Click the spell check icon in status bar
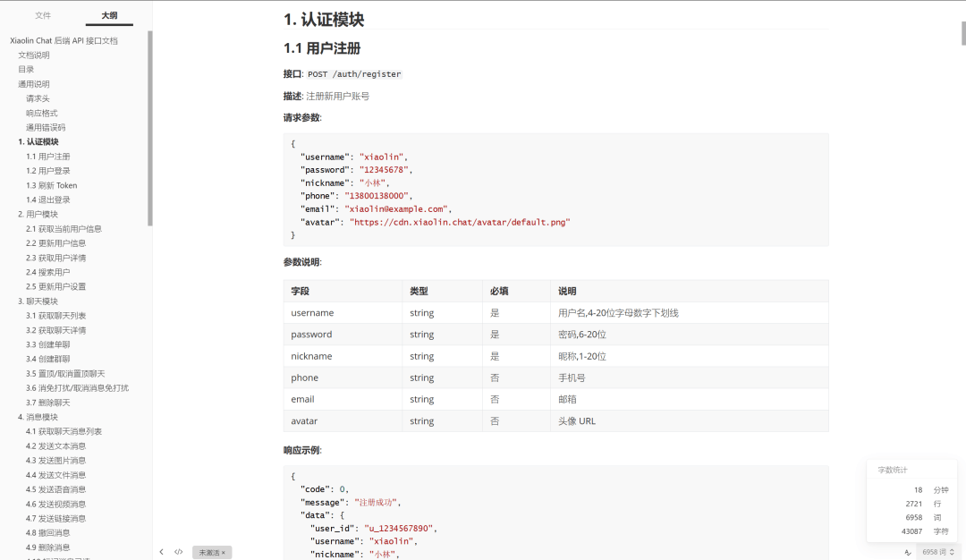This screenshot has height=560, width=966. coord(909,553)
